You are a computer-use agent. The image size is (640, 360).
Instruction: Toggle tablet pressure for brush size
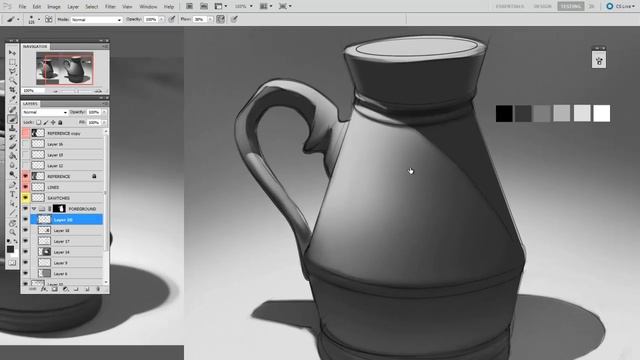234,19
